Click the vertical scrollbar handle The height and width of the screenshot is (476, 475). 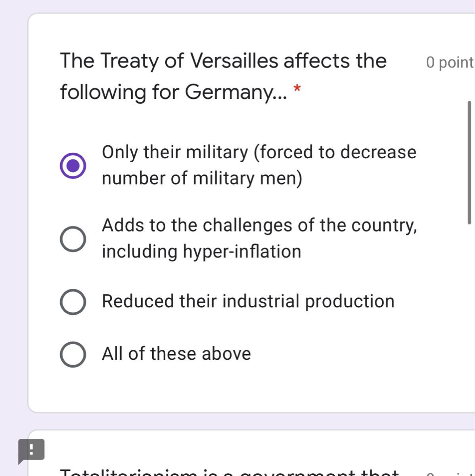[469, 163]
